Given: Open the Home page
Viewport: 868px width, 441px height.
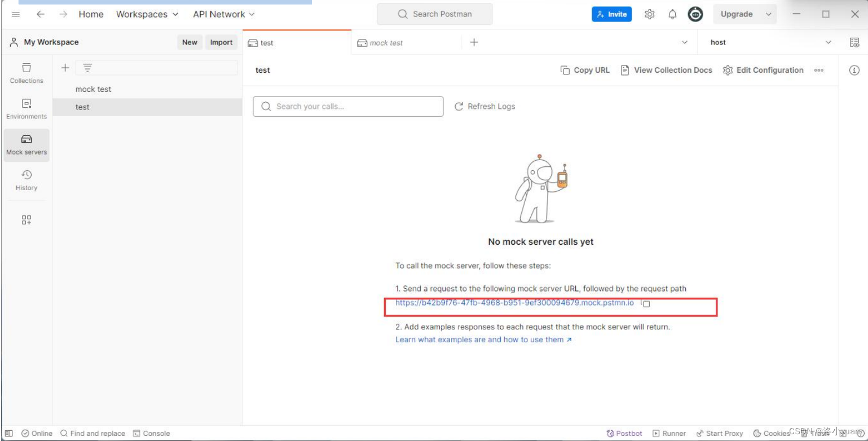Looking at the screenshot, I should click(91, 14).
